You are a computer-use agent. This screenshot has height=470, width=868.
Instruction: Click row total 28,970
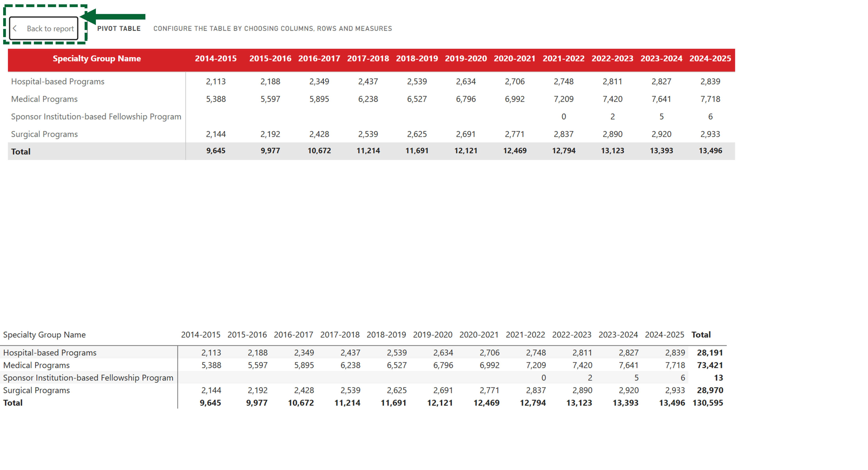710,390
